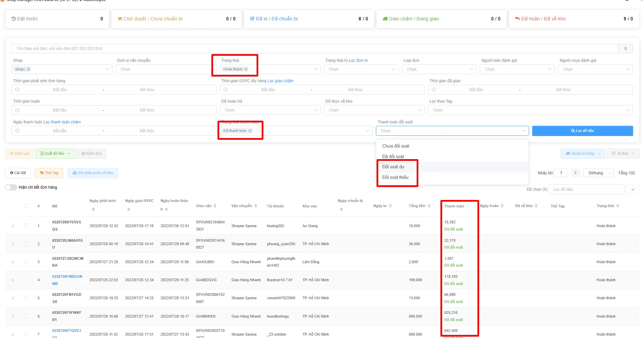Choose Đối soát dư option

click(x=452, y=167)
